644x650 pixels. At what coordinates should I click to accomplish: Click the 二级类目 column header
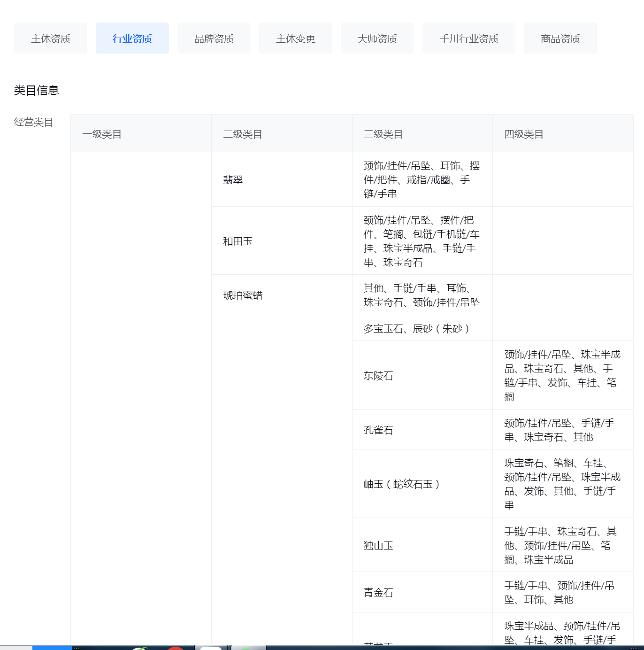click(243, 134)
